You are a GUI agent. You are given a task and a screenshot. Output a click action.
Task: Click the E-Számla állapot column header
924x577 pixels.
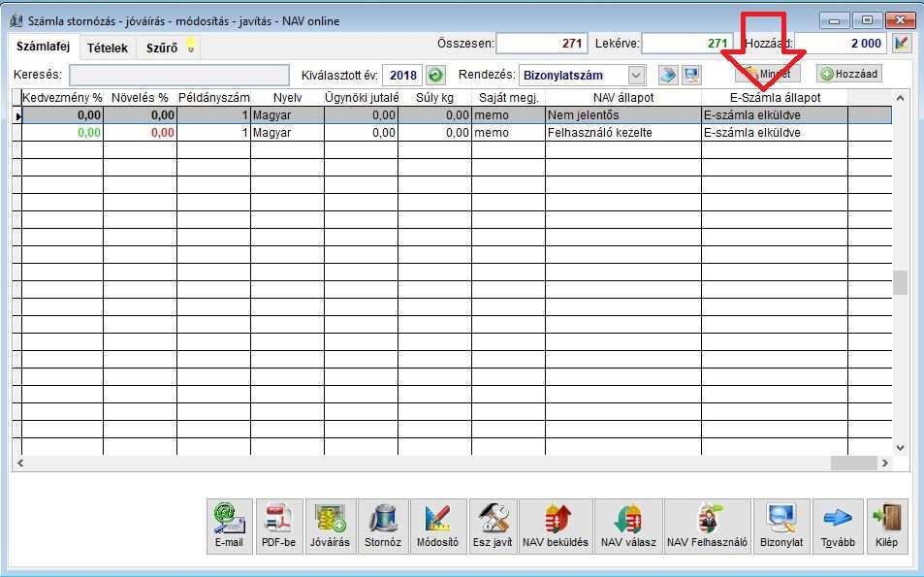coord(775,98)
